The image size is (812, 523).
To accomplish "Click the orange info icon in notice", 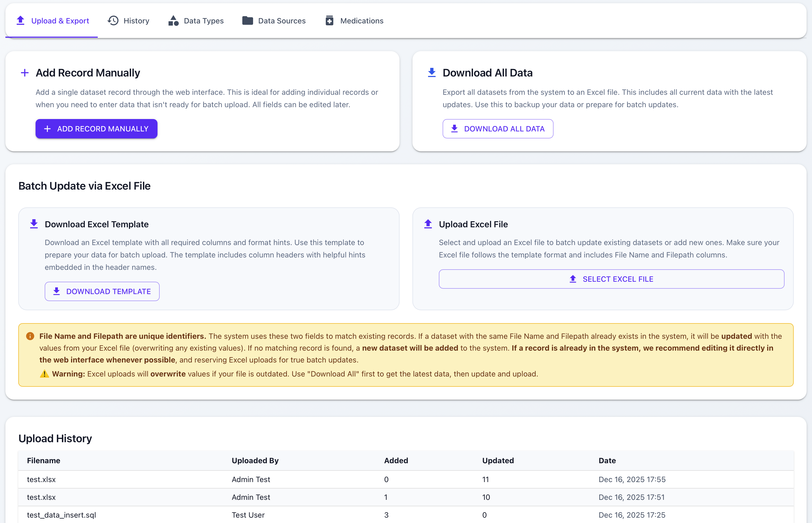I will pyautogui.click(x=30, y=336).
